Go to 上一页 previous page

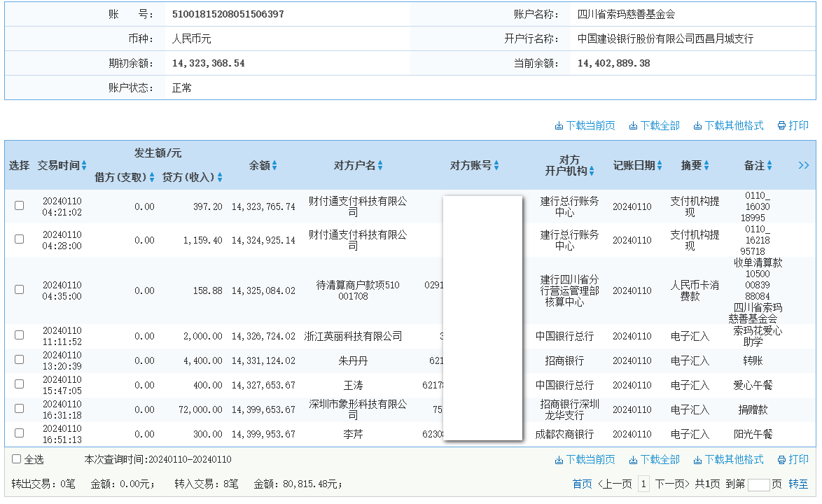click(615, 484)
